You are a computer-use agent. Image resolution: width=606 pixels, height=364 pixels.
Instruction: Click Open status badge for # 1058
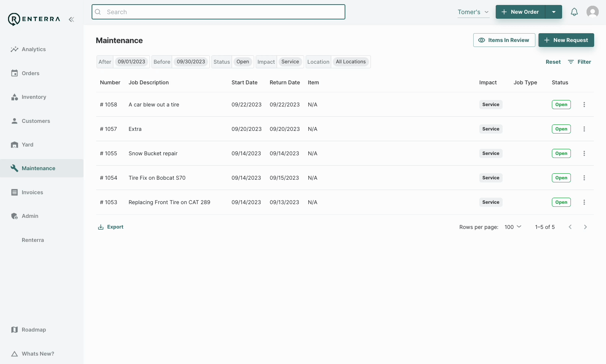pos(561,105)
